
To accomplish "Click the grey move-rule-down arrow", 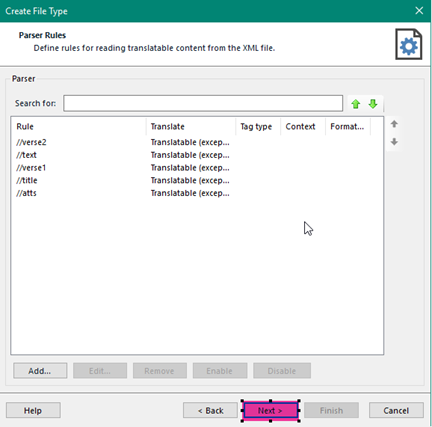I will pyautogui.click(x=394, y=142).
